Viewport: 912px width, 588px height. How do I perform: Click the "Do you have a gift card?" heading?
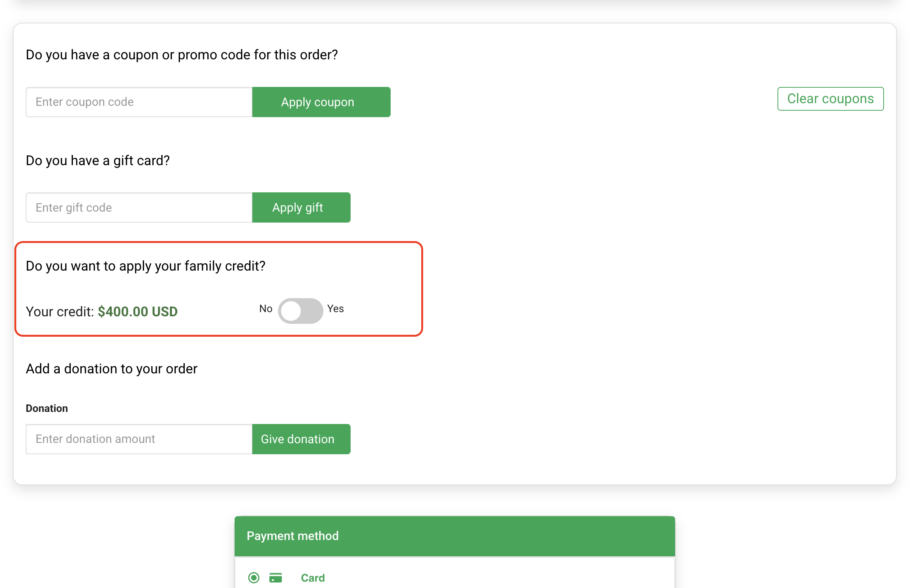98,160
